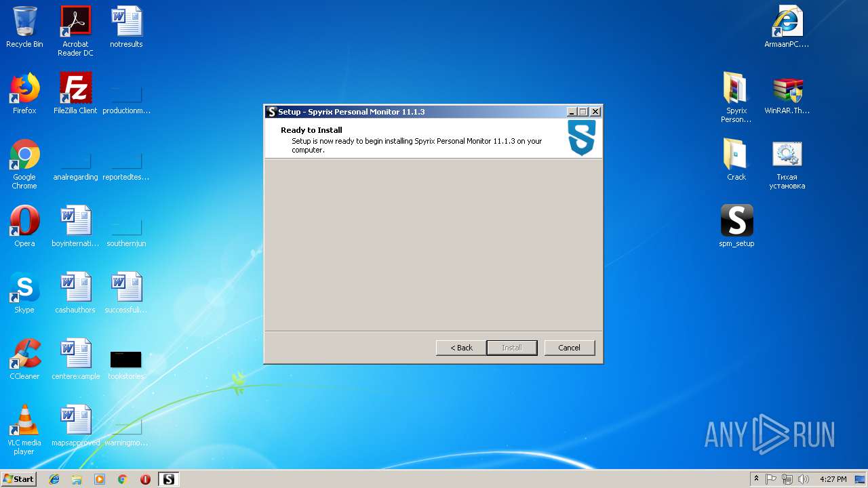Click the Back button in Setup
The image size is (868, 488).
coord(461,348)
